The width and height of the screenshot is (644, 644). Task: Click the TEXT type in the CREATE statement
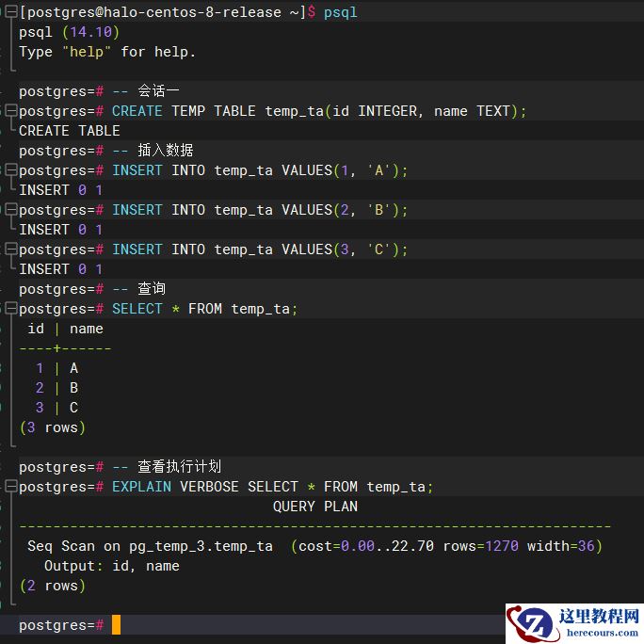click(x=493, y=111)
